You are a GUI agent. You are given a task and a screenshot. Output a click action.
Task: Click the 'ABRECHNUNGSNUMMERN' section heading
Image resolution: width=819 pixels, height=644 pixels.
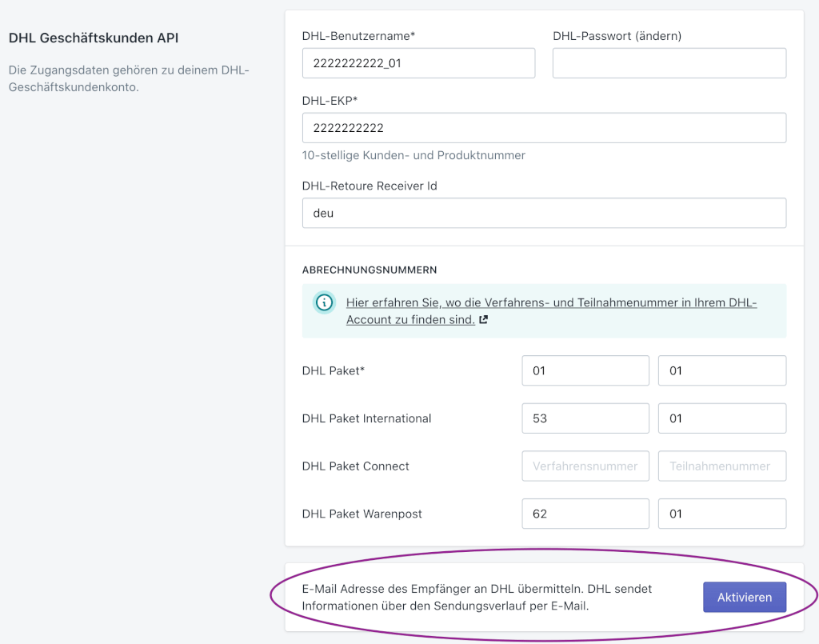pos(370,270)
